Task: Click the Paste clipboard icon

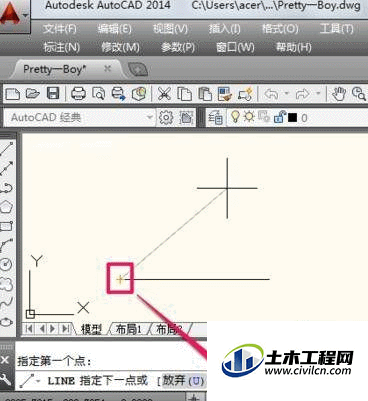Action: [205, 94]
